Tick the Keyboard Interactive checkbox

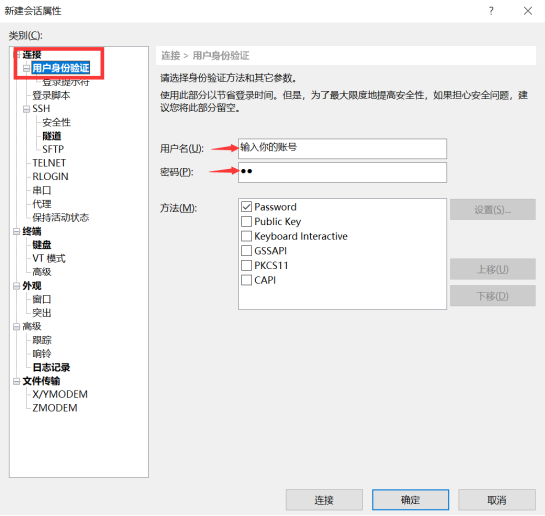click(x=246, y=236)
